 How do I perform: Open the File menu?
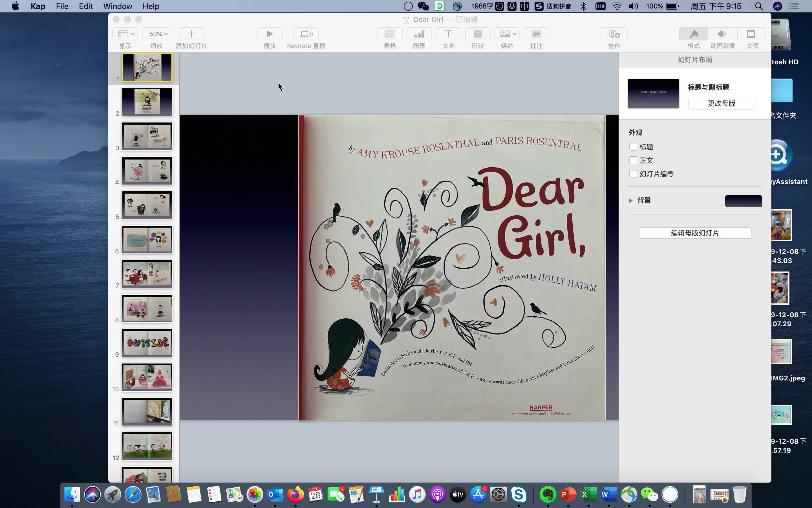[x=62, y=6]
